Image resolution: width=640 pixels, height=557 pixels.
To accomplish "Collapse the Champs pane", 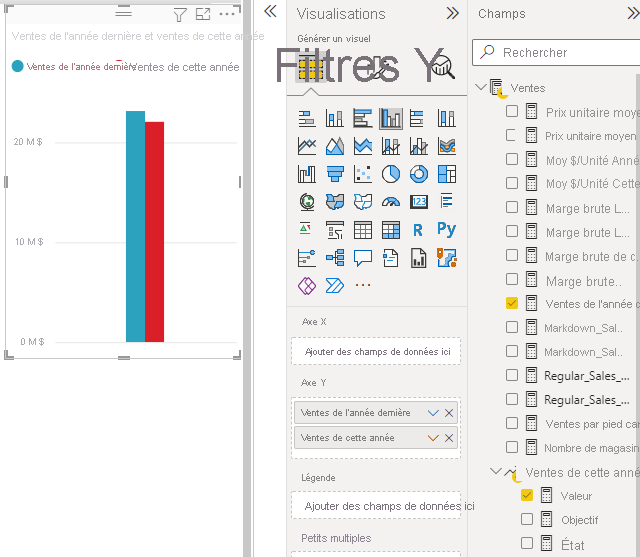I will pos(633,13).
